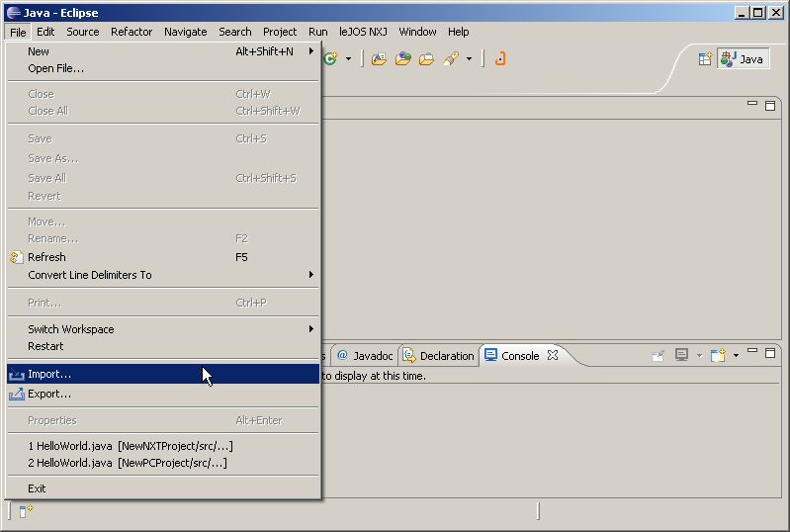Open the Display Selected Console dropdown arrow
This screenshot has height=532, width=790.
699,356
